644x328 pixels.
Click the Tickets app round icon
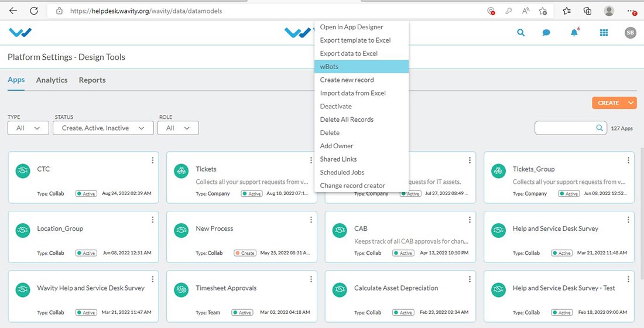click(x=181, y=171)
